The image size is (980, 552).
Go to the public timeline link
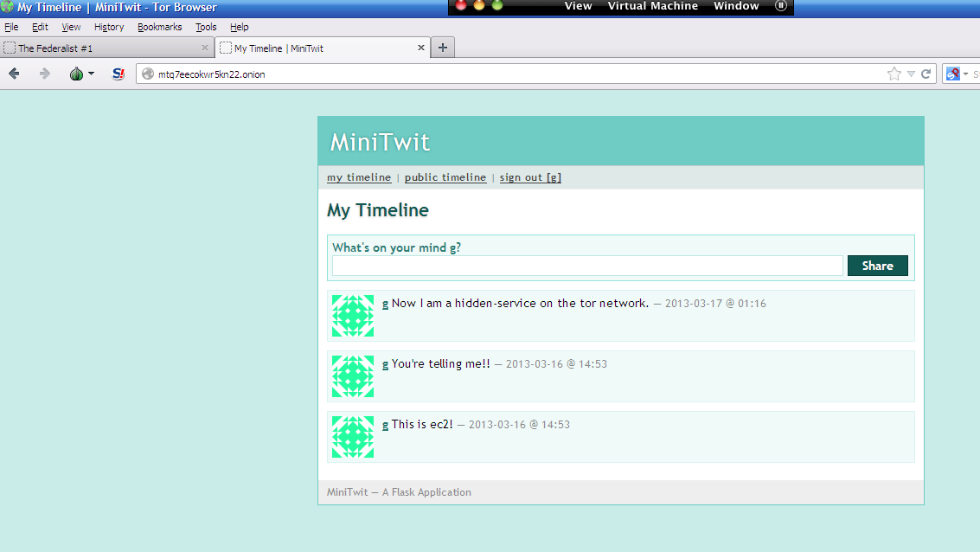click(445, 177)
